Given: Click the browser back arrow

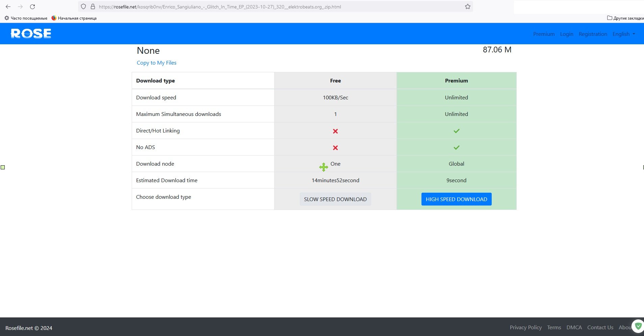Looking at the screenshot, I should [8, 6].
